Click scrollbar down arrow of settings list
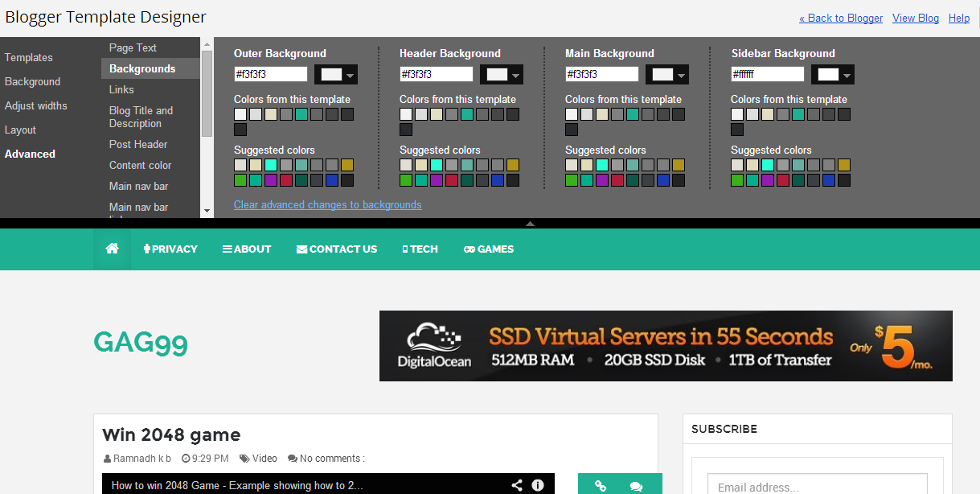The width and height of the screenshot is (980, 494). tap(207, 211)
